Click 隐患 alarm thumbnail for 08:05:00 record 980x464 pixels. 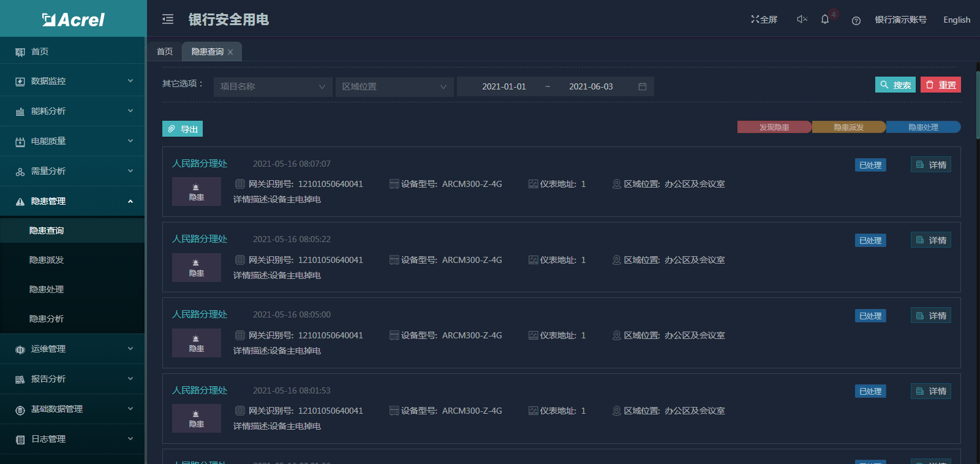tap(197, 343)
